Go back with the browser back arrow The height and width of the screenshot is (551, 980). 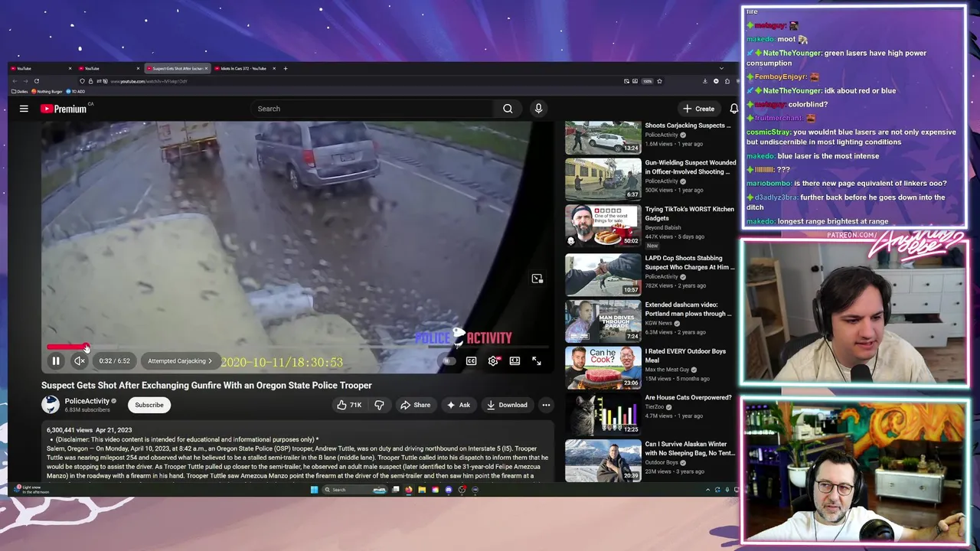[x=15, y=81]
